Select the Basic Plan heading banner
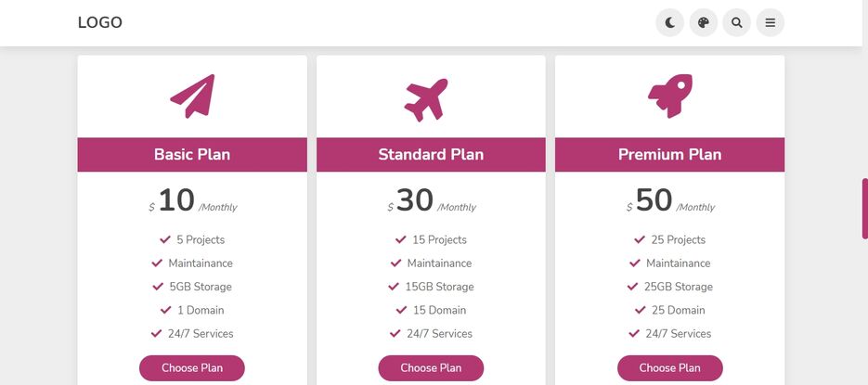 pyautogui.click(x=192, y=154)
